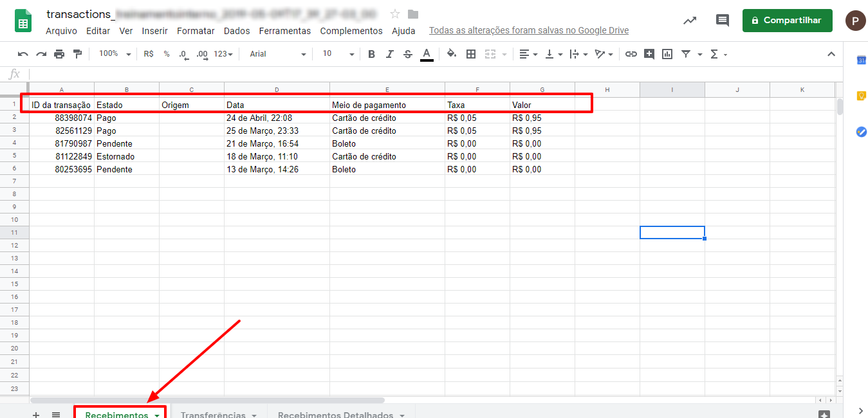This screenshot has width=868, height=418.
Task: Open Recebimentos tab dropdown arrow
Action: point(157,415)
